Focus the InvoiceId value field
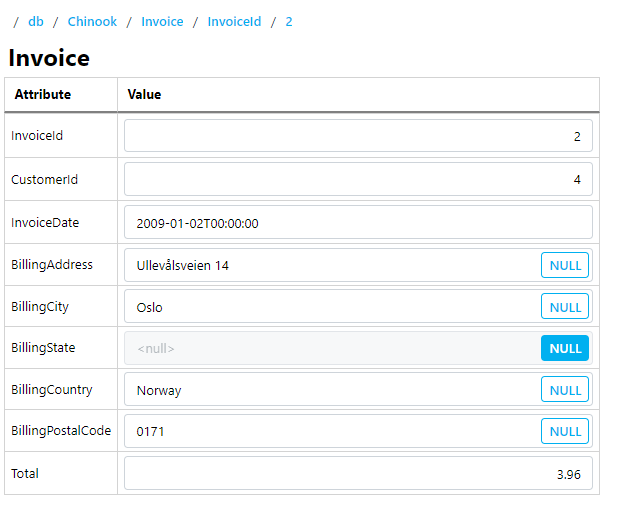 pyautogui.click(x=358, y=136)
